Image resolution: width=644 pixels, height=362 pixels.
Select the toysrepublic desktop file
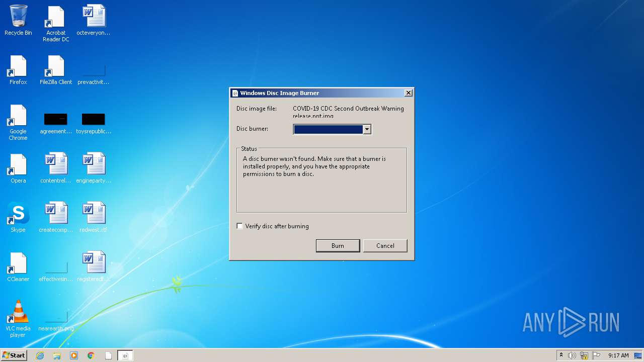point(94,123)
